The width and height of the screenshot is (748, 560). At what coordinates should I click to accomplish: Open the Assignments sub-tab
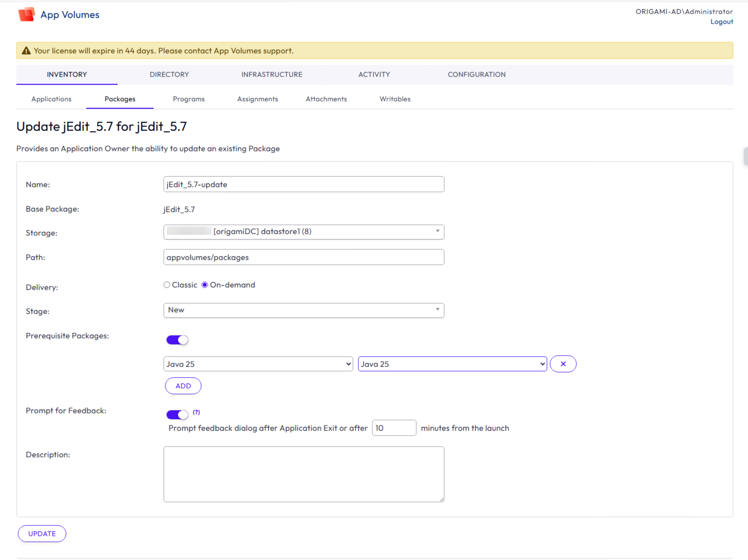tap(257, 99)
